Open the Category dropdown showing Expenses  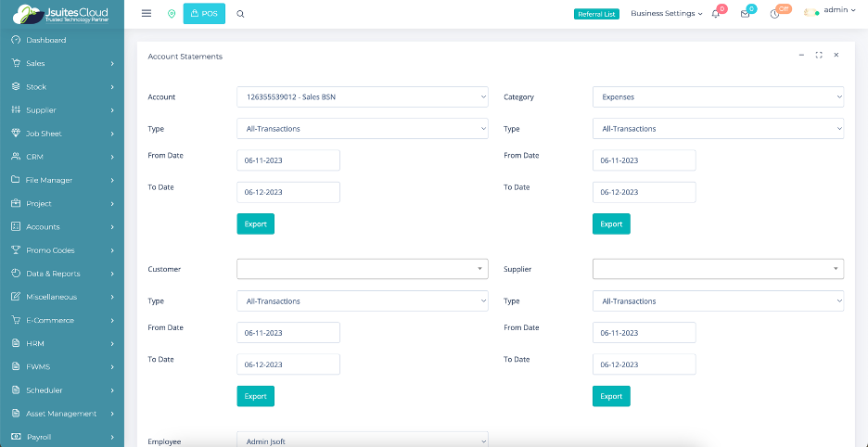pyautogui.click(x=718, y=96)
